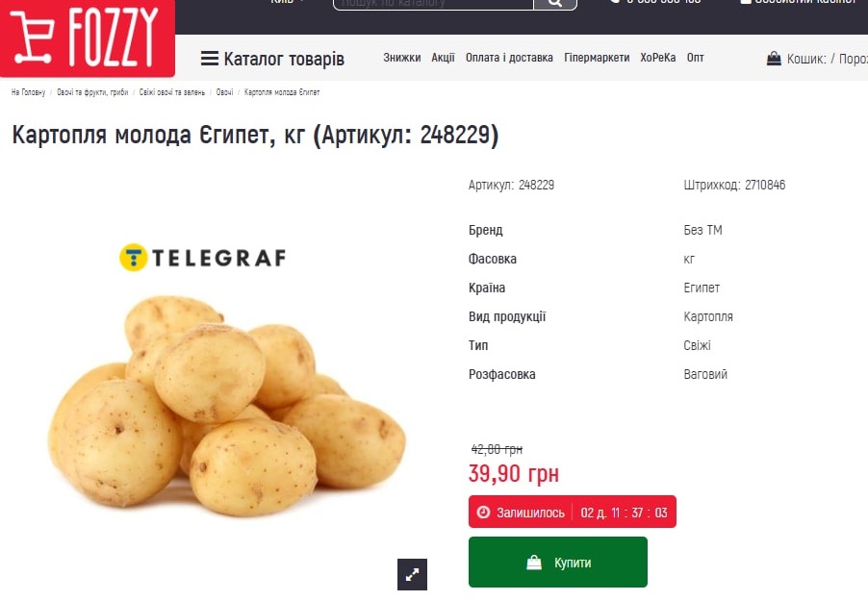868x601 pixels.
Task: Open Гіпермаркети page
Action: 597,58
